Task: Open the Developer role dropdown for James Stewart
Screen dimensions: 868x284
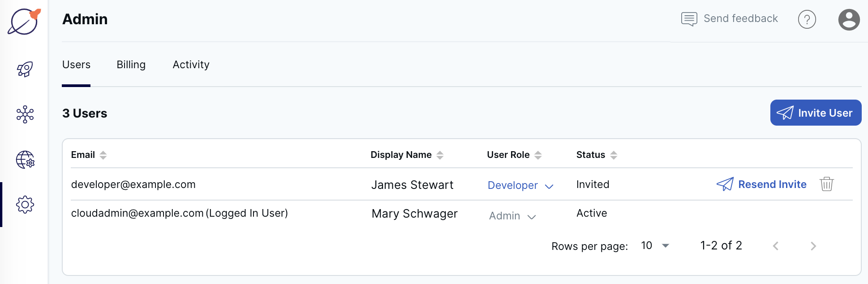Action: pyautogui.click(x=520, y=185)
